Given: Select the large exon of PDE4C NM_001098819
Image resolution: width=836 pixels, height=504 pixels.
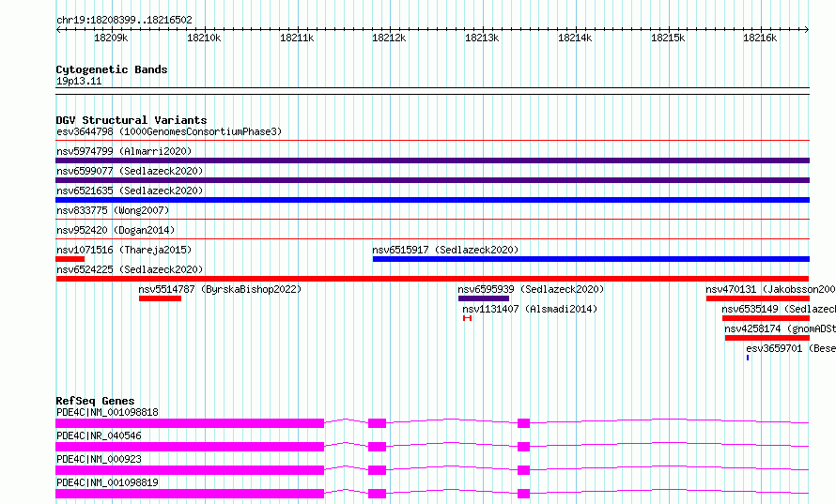Looking at the screenshot, I should coord(190,494).
